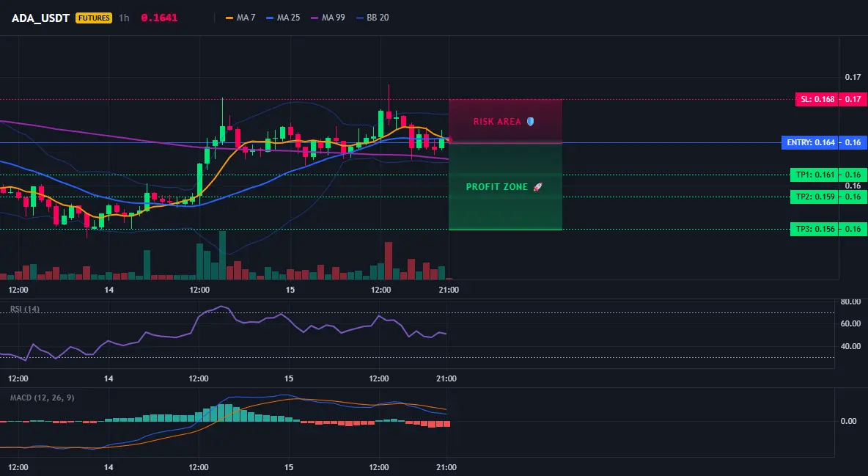This screenshot has height=476, width=868.
Task: Click the TP2: 0.159 target label
Action: [814, 197]
